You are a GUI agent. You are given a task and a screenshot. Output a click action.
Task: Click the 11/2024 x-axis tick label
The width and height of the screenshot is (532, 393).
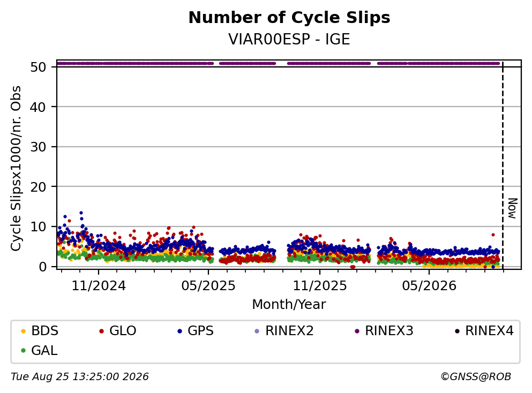pos(99,286)
